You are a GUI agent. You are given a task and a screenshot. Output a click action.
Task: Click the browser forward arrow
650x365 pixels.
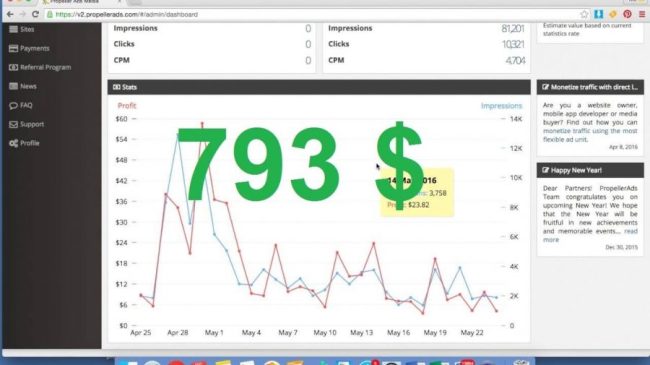tap(22, 15)
